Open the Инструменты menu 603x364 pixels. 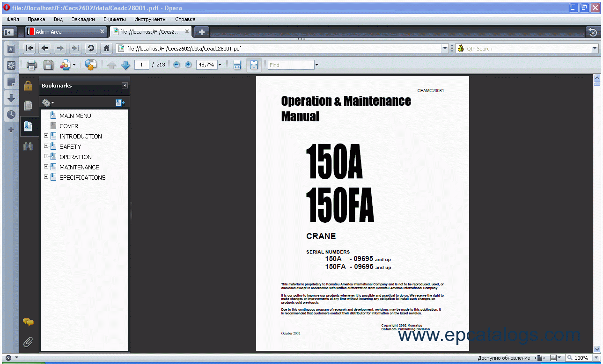pos(150,19)
